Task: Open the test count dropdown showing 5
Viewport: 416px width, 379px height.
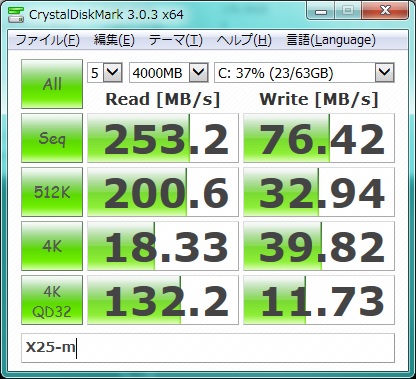Action: [x=105, y=72]
